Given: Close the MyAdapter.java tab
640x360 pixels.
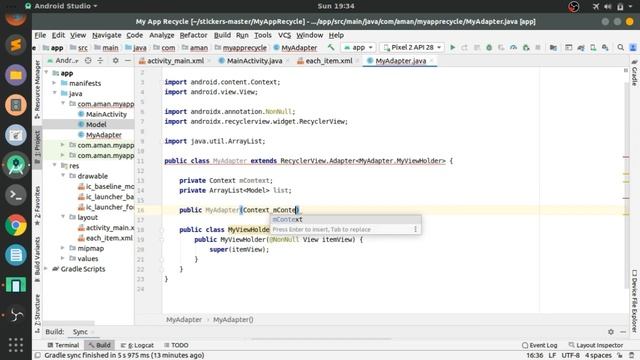Looking at the screenshot, I should click(x=431, y=61).
